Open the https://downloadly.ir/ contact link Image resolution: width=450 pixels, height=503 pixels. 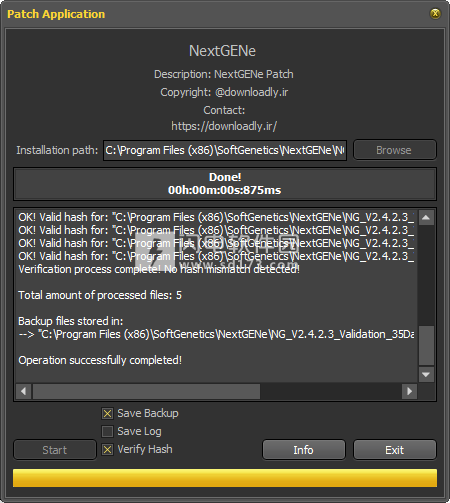224,126
